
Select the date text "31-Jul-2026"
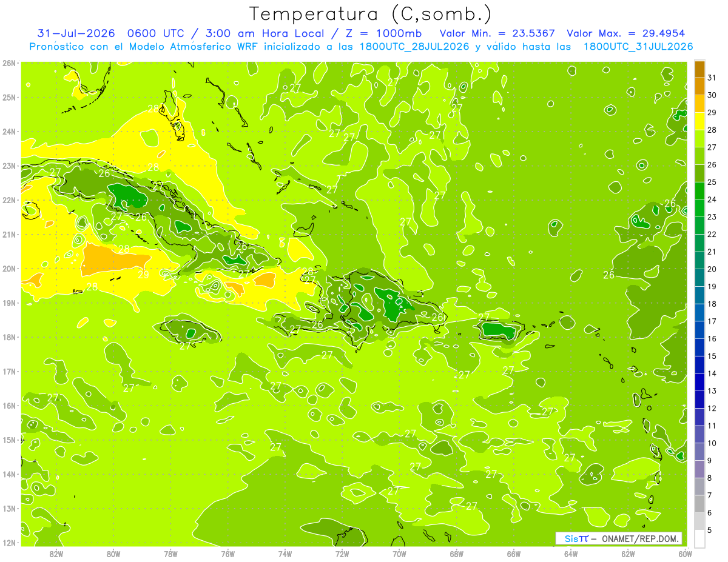pos(76,33)
